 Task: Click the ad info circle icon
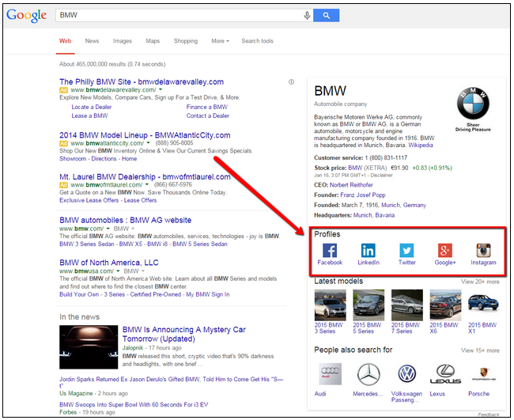(x=291, y=82)
